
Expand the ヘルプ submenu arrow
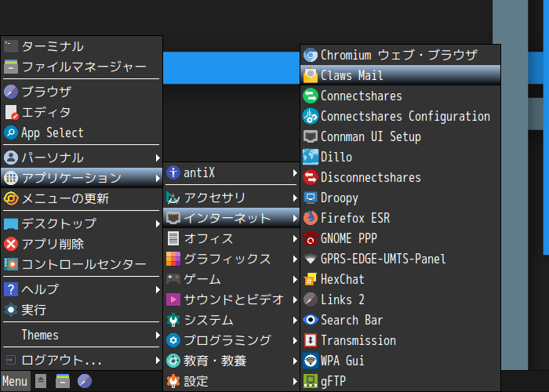(158, 289)
